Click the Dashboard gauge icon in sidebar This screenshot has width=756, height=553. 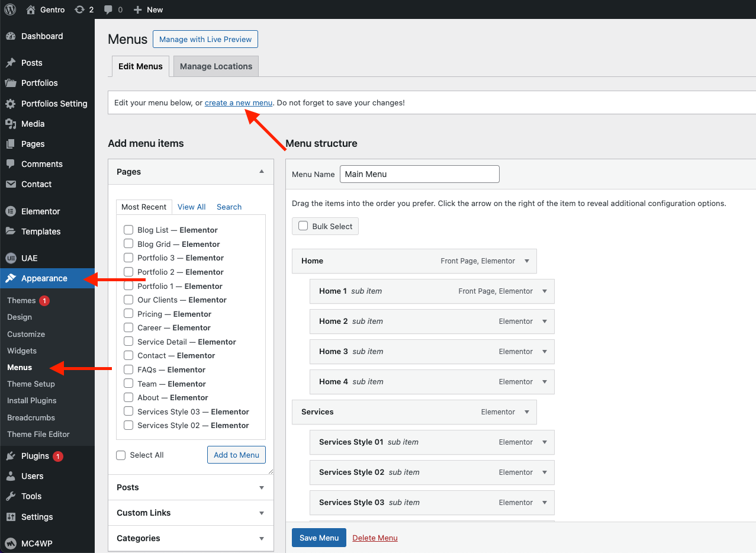click(x=11, y=36)
